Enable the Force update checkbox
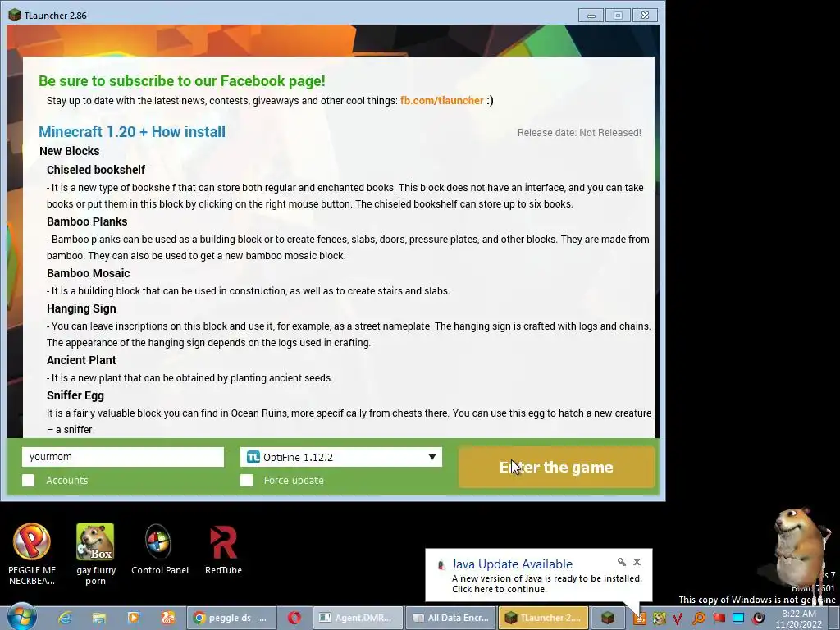This screenshot has width=840, height=630. [246, 480]
